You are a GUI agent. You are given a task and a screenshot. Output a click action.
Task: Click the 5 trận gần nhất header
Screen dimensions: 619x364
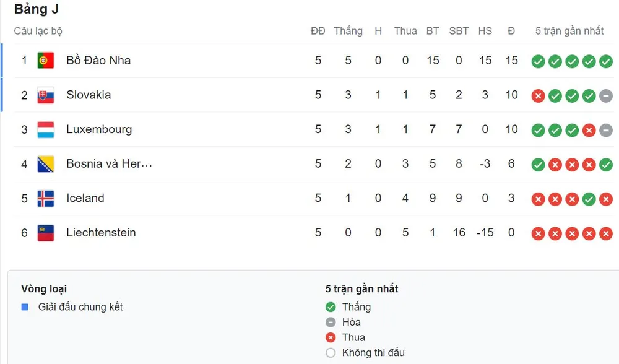(x=569, y=31)
